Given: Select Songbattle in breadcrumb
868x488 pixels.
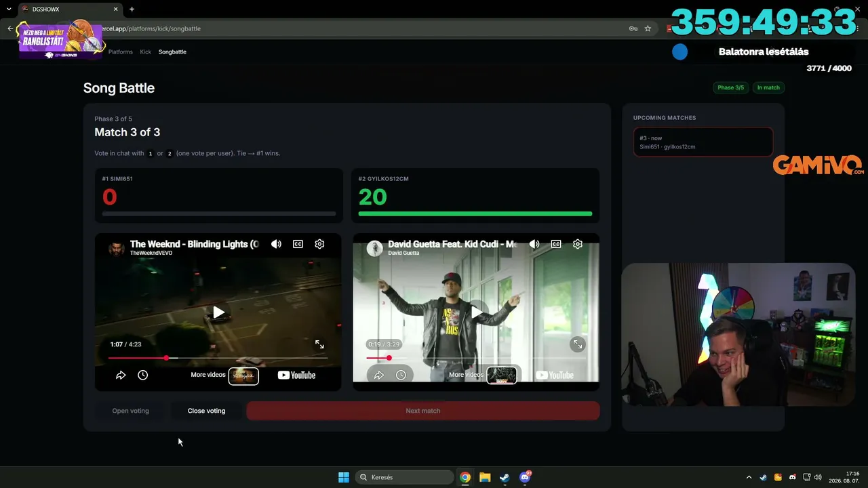Looking at the screenshot, I should (x=172, y=52).
